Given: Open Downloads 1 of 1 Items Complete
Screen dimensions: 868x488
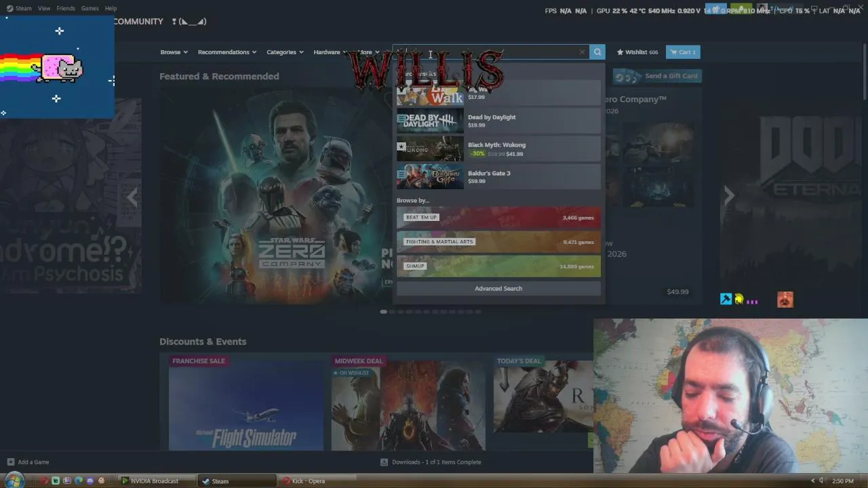Looking at the screenshot, I should [x=436, y=462].
